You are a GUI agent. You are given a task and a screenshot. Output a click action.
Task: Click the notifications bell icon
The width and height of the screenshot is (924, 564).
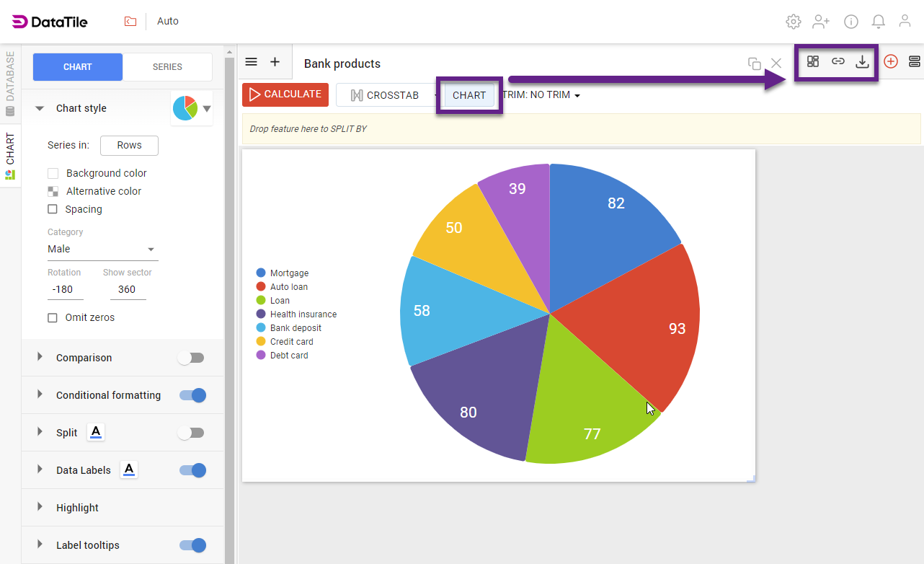click(878, 22)
